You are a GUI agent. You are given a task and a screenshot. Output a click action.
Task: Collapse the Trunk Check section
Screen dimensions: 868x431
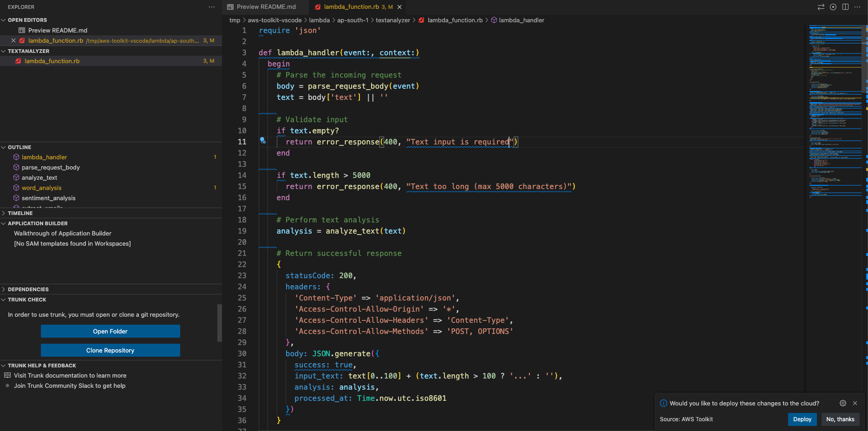tap(4, 300)
